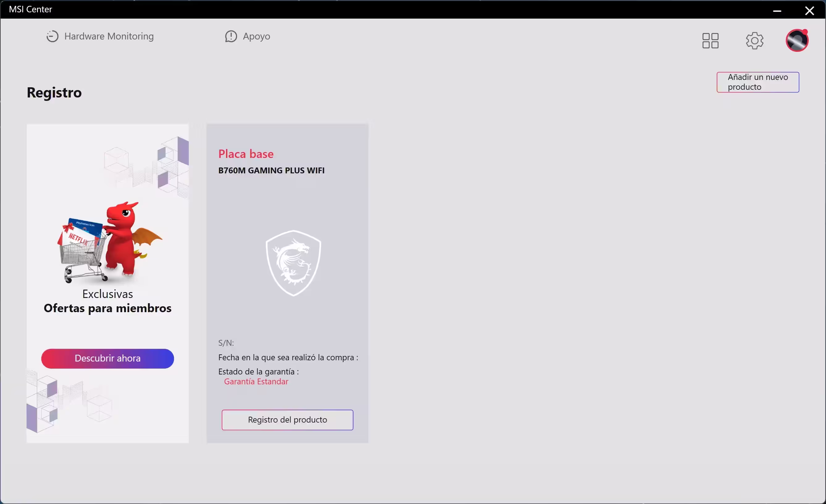Viewport: 826px width, 504px height.
Task: Click the Estado de la garantía label
Action: 258,371
